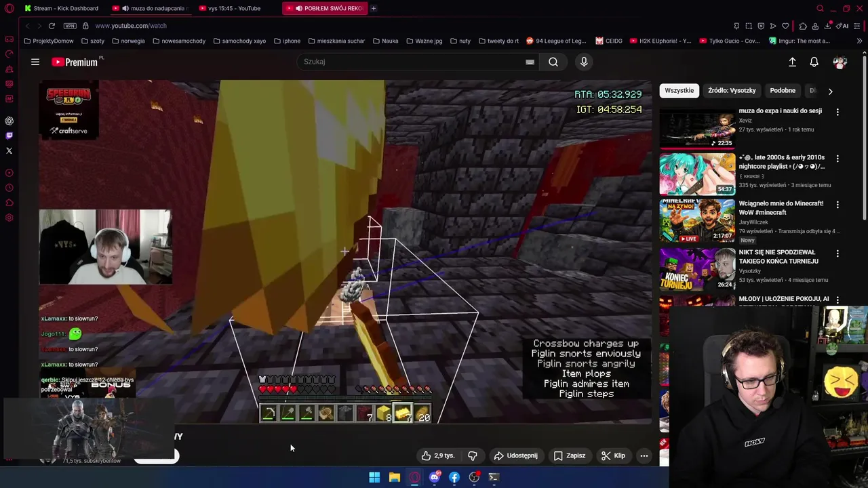
Task: Open YouTube guide hamburger menu
Action: [x=35, y=62]
